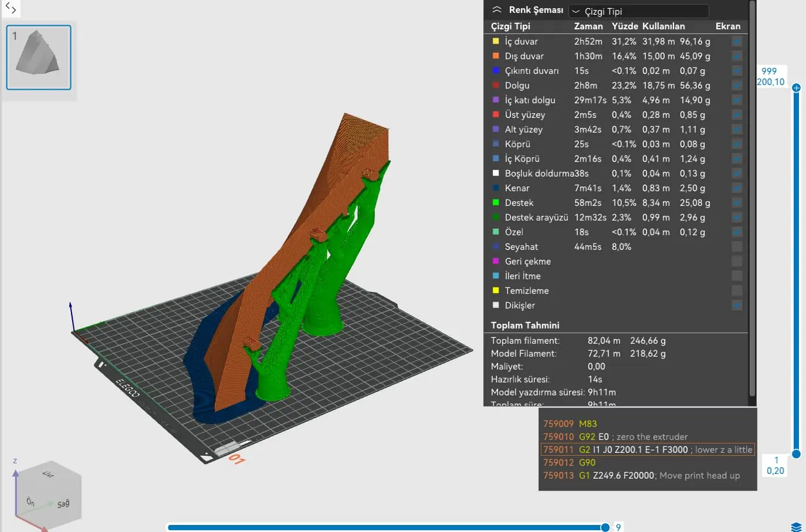The width and height of the screenshot is (806, 532).
Task: Select plate 1 thumbnail
Action: tap(39, 57)
